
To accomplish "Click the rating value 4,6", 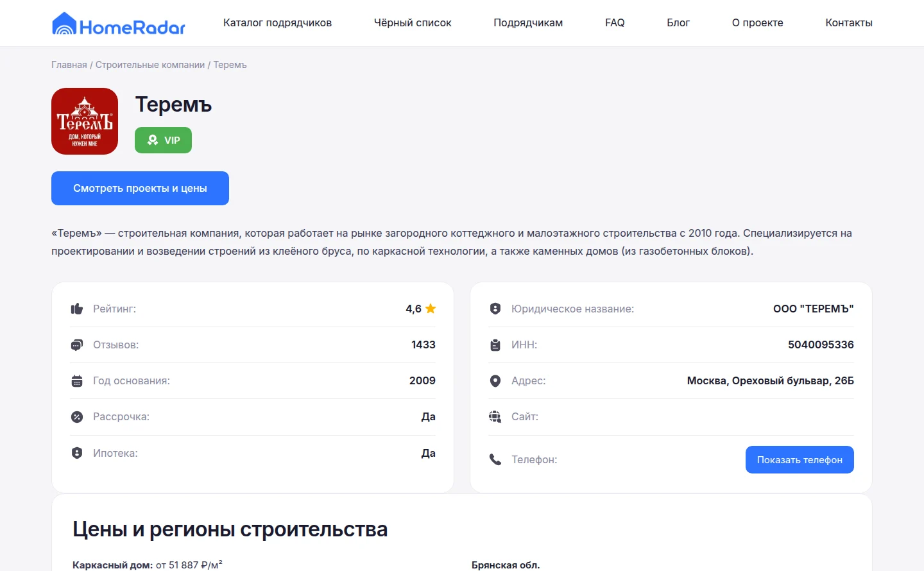I will tap(413, 309).
